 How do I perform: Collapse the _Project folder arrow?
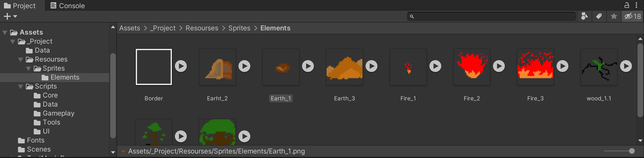[13, 42]
